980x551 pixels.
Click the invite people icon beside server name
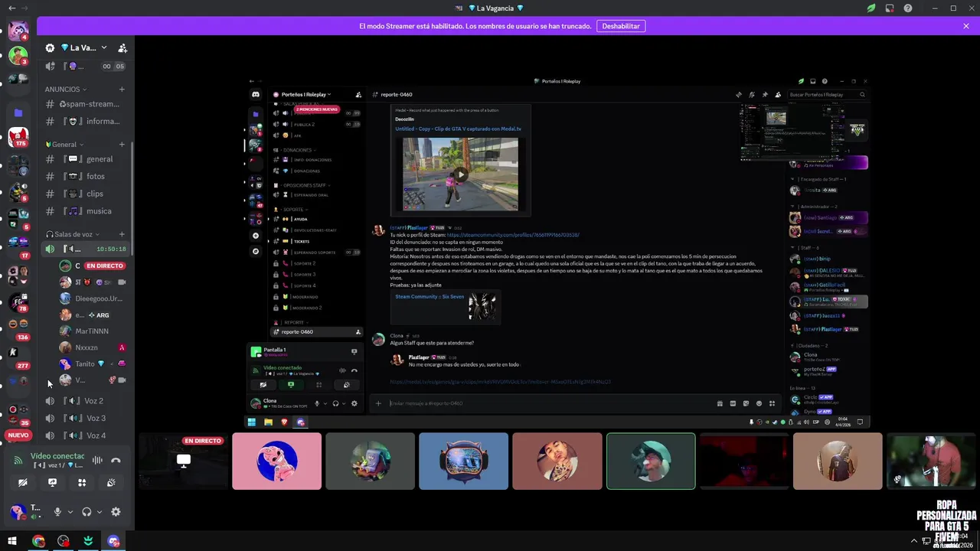point(122,47)
